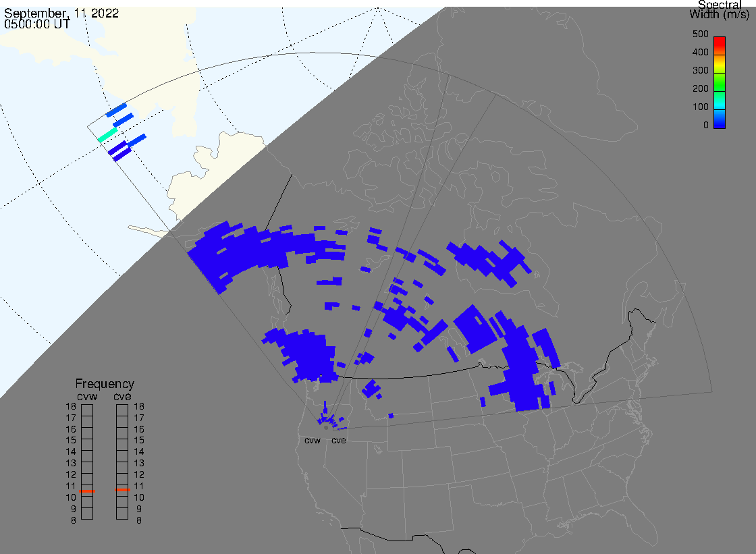Click the 16 label beside cvw bar
The image size is (756, 554).
pyautogui.click(x=71, y=429)
